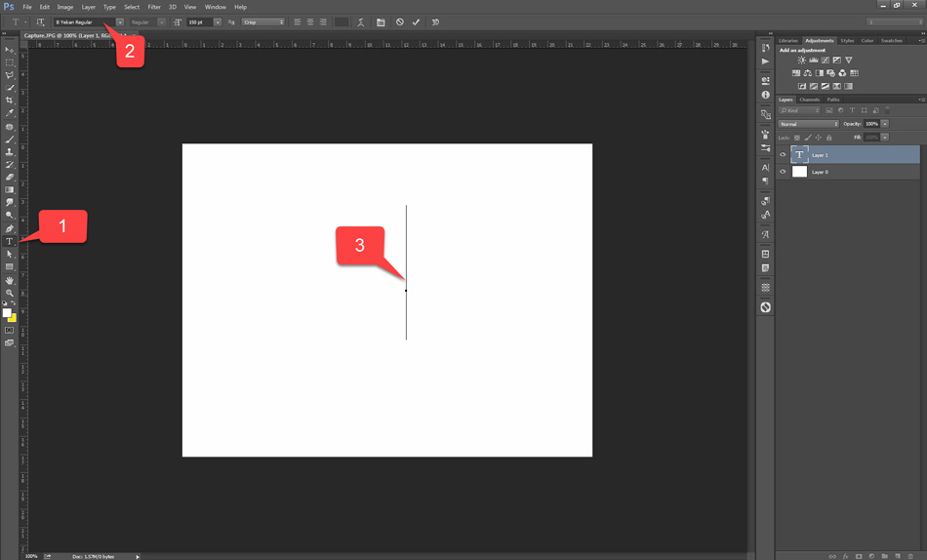Image resolution: width=927 pixels, height=560 pixels.
Task: Select the Horizontal Type tool in toolbox
Action: pos(10,241)
